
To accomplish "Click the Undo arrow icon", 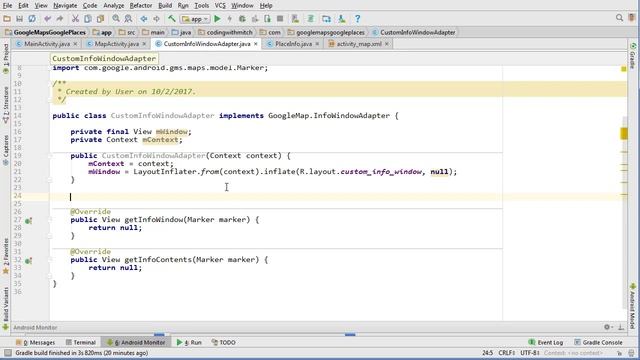I will pyautogui.click(x=47, y=19).
